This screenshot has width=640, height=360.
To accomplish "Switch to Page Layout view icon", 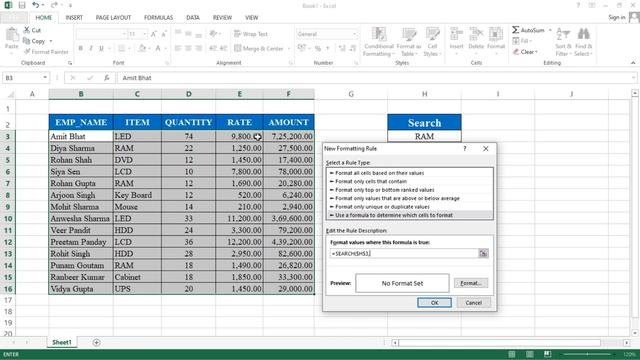I will (530, 354).
